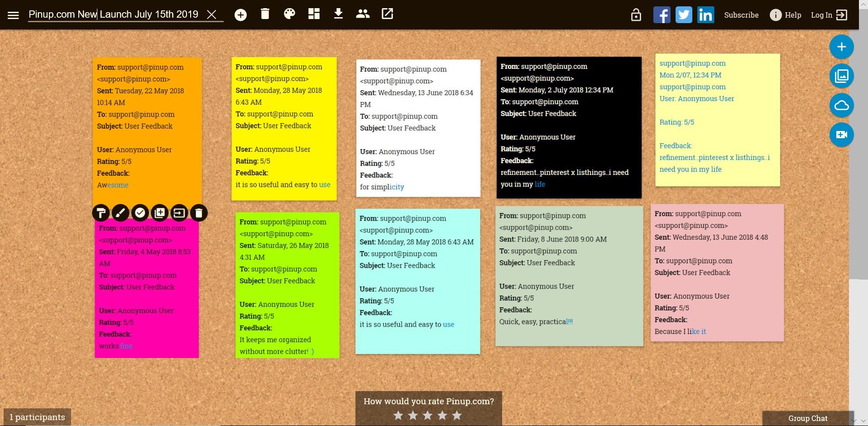The image size is (868, 426).
Task: Rate Pinup.com two stars (second star)
Action: [x=413, y=415]
